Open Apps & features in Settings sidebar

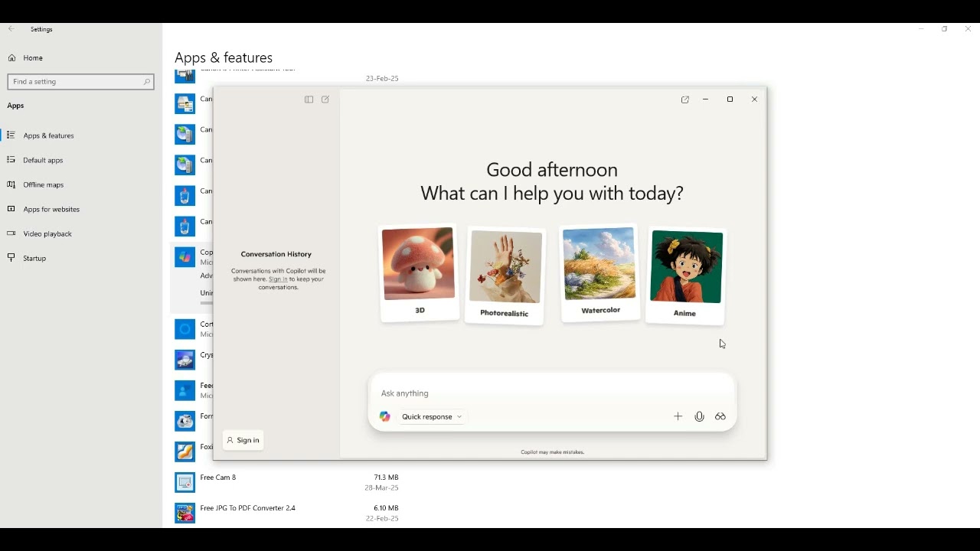48,135
